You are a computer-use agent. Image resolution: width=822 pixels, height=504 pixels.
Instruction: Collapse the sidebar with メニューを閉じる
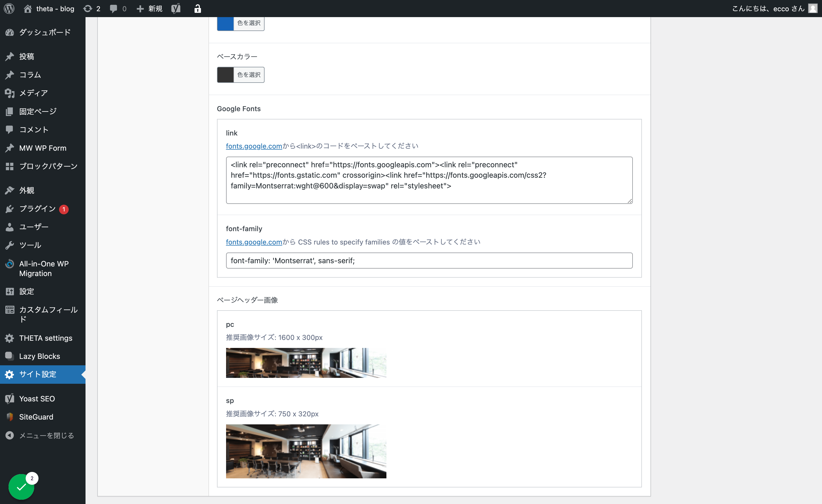coord(43,435)
